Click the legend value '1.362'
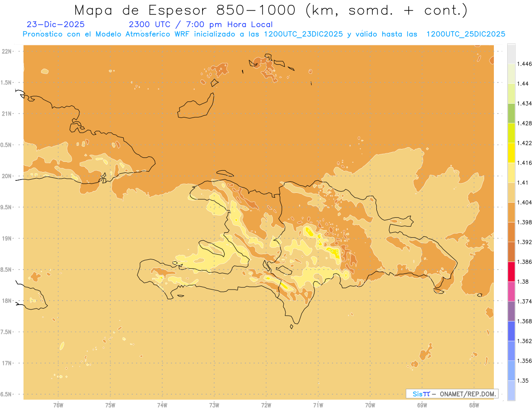532x411 pixels. point(524,341)
